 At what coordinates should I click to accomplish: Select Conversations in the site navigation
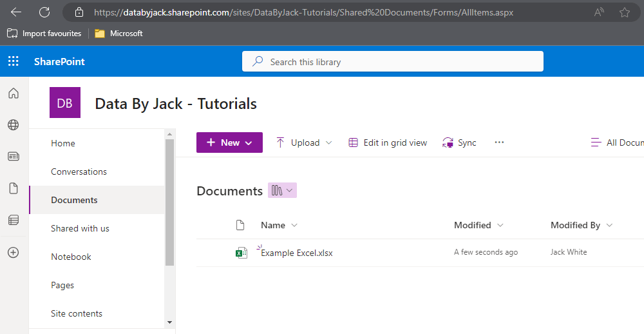point(79,172)
